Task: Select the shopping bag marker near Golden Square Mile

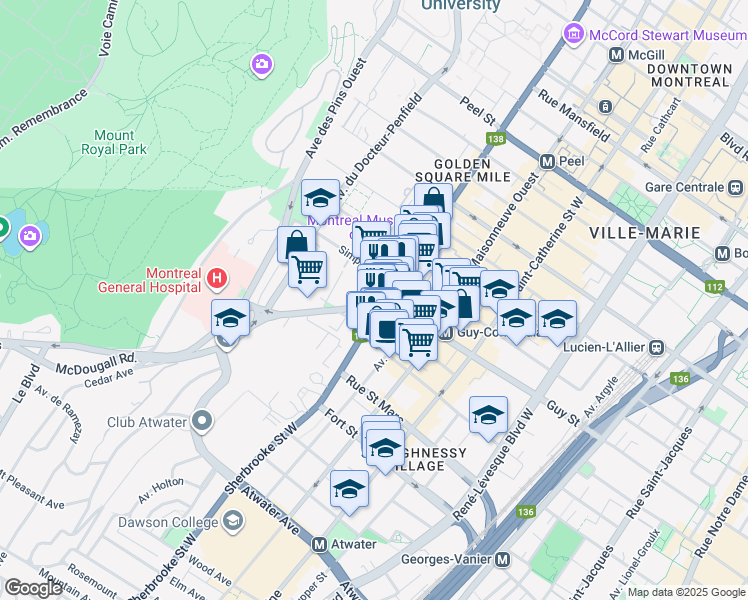Action: pyautogui.click(x=433, y=197)
